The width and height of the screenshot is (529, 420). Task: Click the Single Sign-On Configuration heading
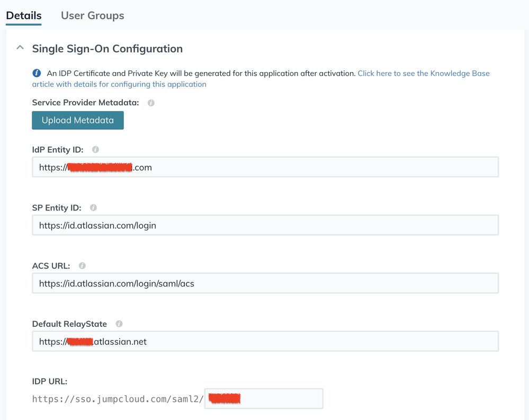(107, 49)
